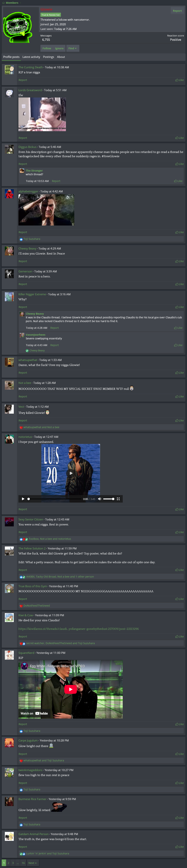
Task: Toggle Follow for this member
Action: (x=47, y=48)
